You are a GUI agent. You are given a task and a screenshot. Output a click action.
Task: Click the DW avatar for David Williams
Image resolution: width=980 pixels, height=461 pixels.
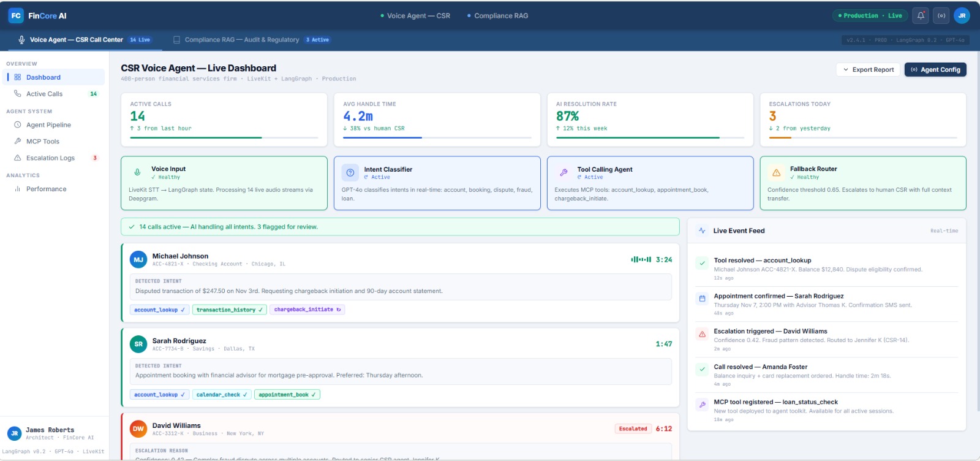coord(138,429)
